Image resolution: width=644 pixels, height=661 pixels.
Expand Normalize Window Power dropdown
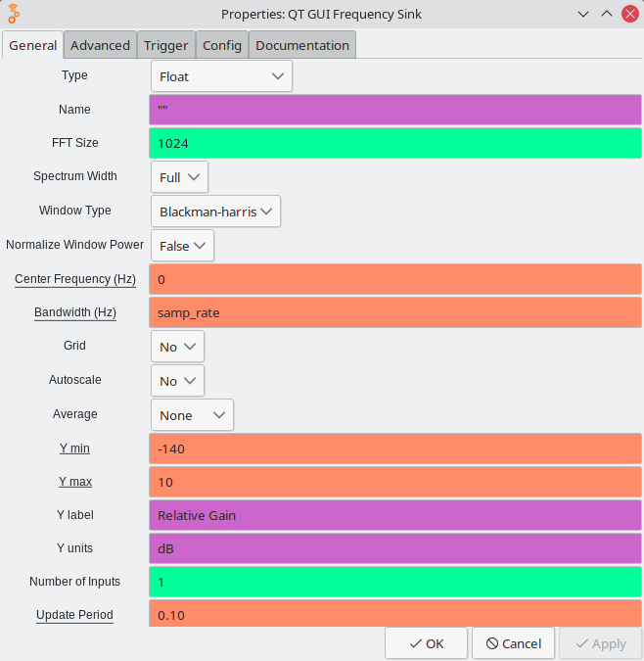(x=182, y=246)
